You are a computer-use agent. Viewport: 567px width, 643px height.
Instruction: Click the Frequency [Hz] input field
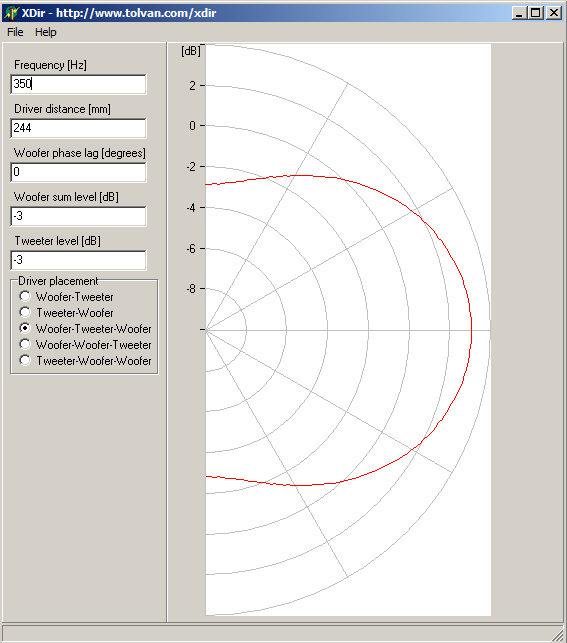click(78, 84)
